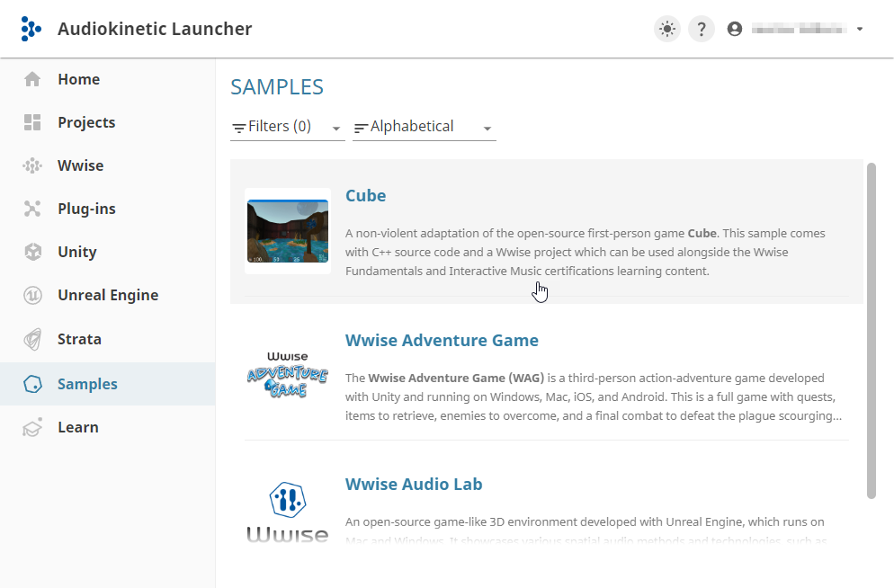The width and height of the screenshot is (894, 588).
Task: Go to the Projects section label
Action: pos(86,122)
